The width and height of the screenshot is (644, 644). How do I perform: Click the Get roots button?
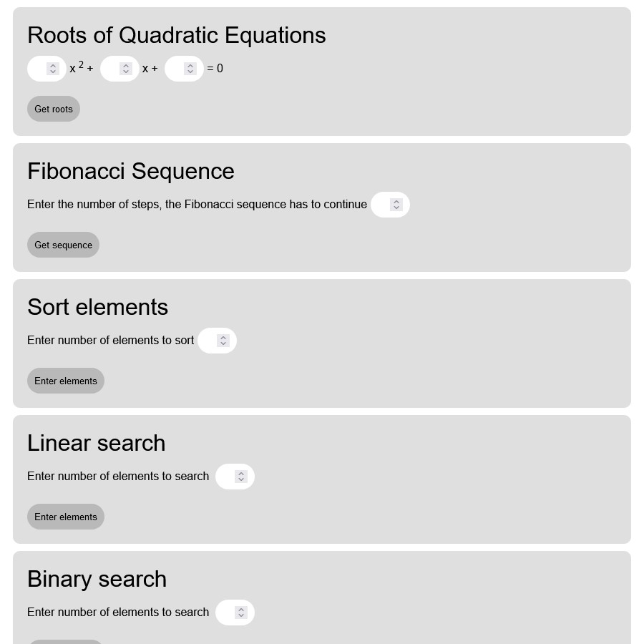54,109
